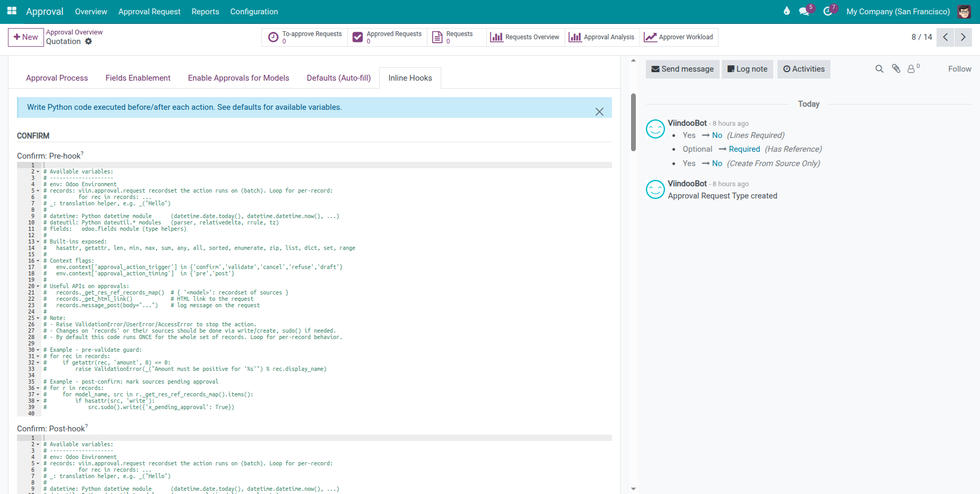Open the conversations icon with 5 notifications
Image resolution: width=980 pixels, height=494 pixels.
click(803, 11)
